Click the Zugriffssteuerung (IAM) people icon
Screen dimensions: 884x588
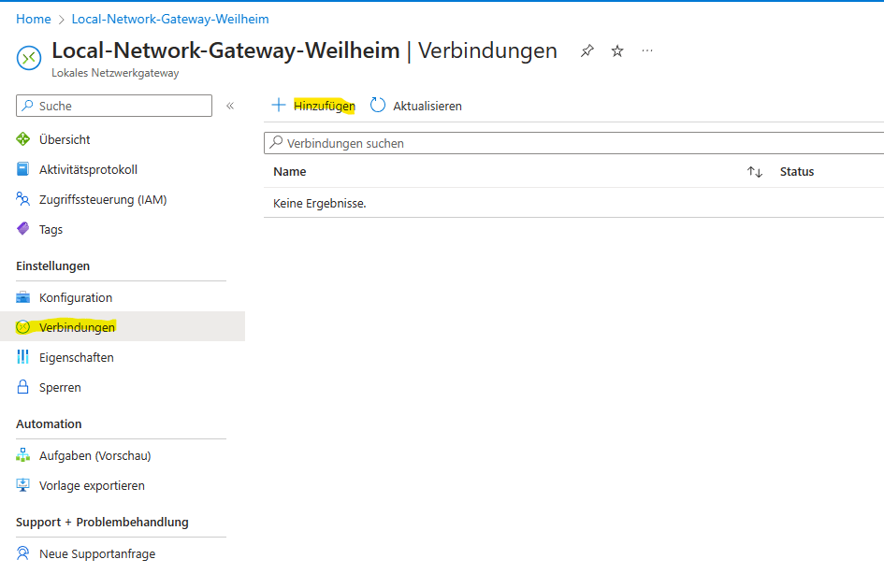23,199
